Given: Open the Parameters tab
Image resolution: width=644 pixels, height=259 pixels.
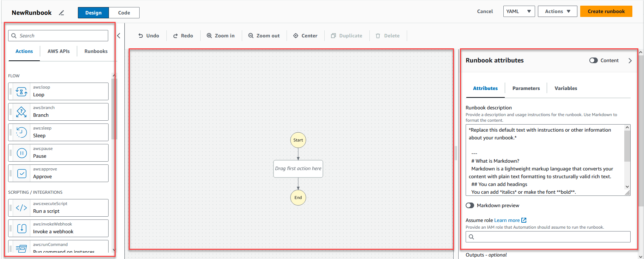Looking at the screenshot, I should coord(526,88).
